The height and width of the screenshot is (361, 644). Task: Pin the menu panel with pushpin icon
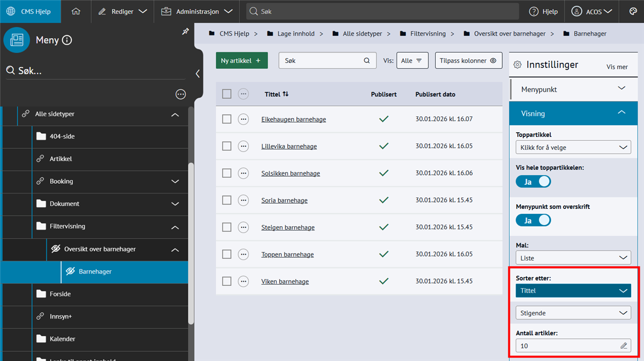coord(185,32)
